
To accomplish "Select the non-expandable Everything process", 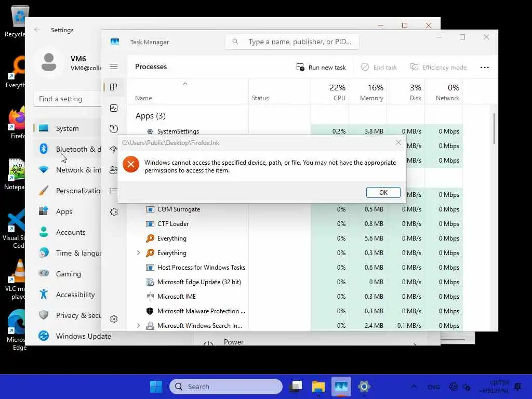I will click(295, 238).
